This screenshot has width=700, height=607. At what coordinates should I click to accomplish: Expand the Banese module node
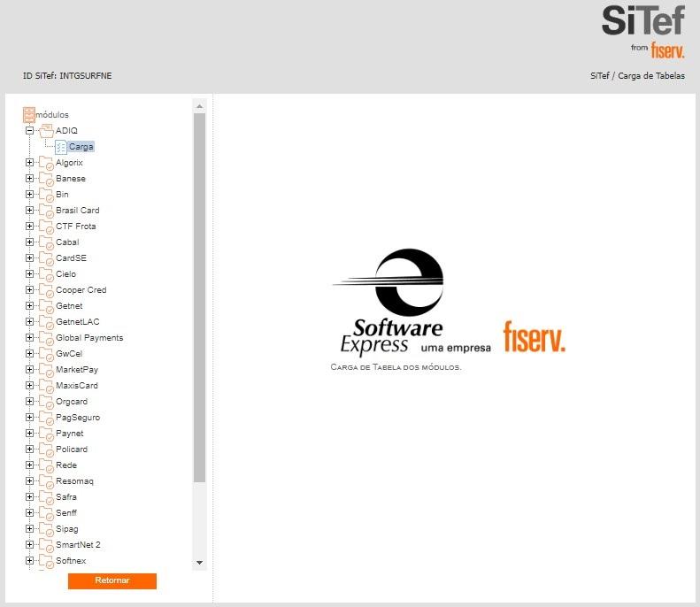(x=29, y=179)
